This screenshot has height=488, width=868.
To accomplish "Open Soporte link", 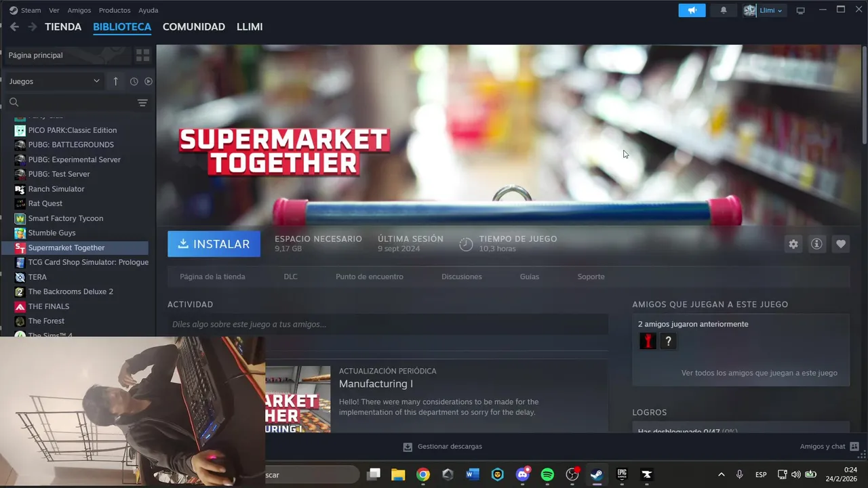I will pyautogui.click(x=591, y=277).
